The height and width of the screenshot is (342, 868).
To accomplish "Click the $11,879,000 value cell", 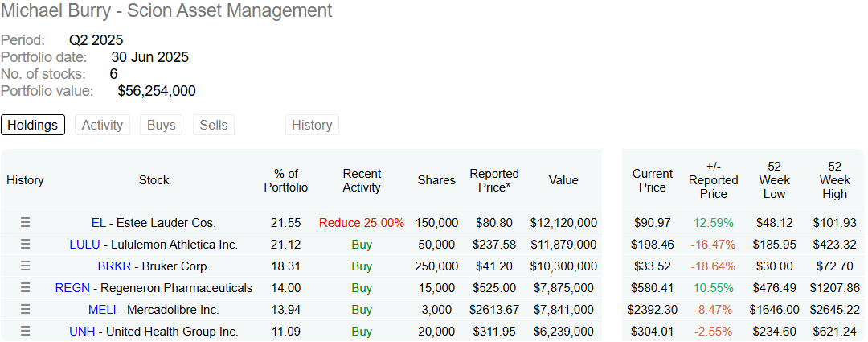I will 563,245.
